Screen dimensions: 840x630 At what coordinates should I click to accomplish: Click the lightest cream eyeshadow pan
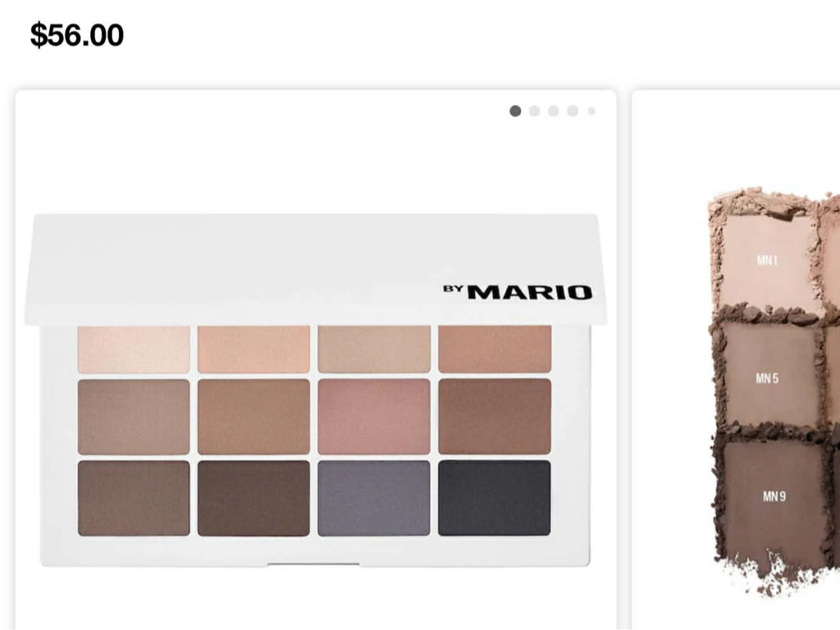pyautogui.click(x=134, y=349)
